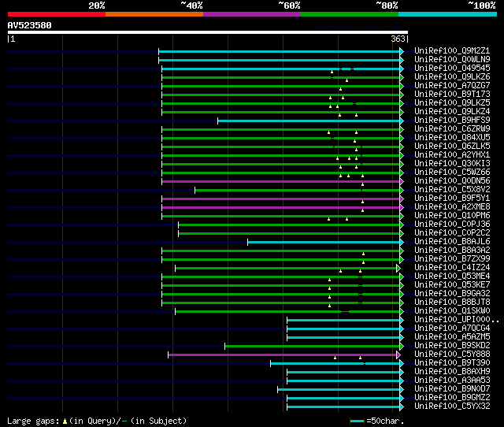Image resolution: width=504 pixels, height=427 pixels.
Task: Select the UniRef100_B9GMZ2 hit
Action: click(x=452, y=398)
